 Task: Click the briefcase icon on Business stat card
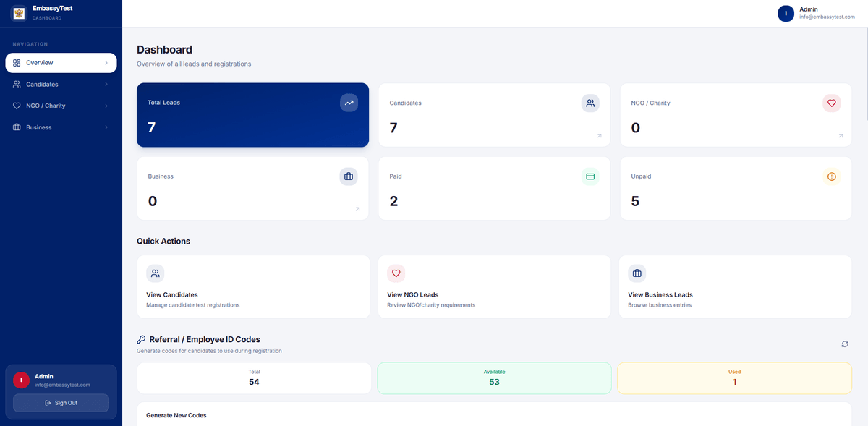349,176
